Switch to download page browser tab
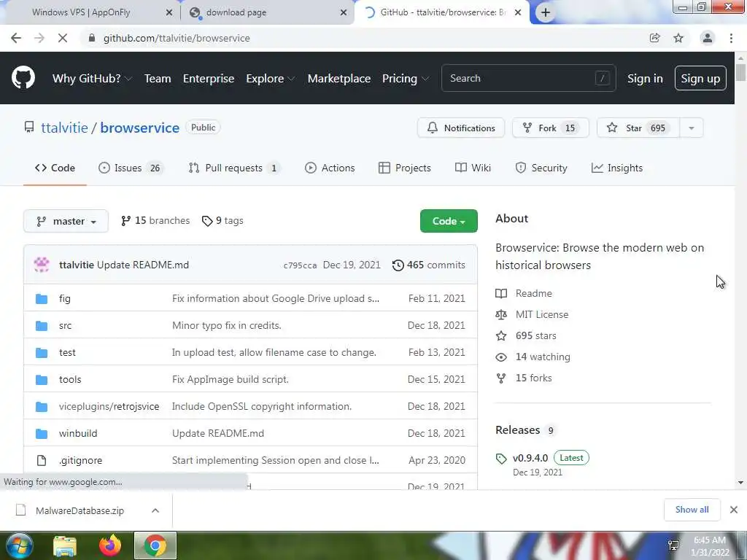Screen dimensions: 747x560 267,12
